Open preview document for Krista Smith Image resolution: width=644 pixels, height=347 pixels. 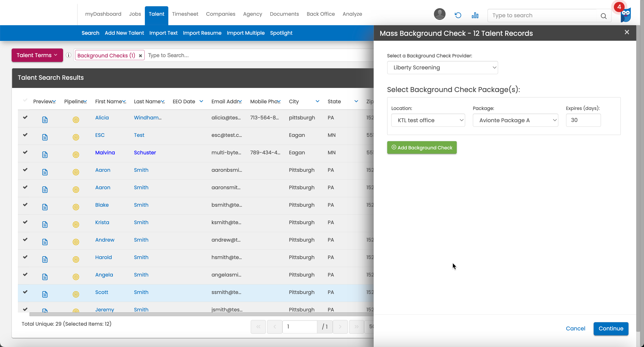coord(45,225)
